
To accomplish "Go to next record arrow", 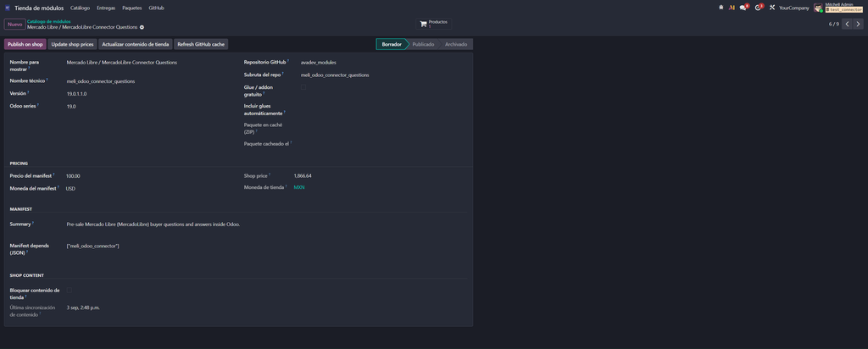I will click(x=858, y=24).
